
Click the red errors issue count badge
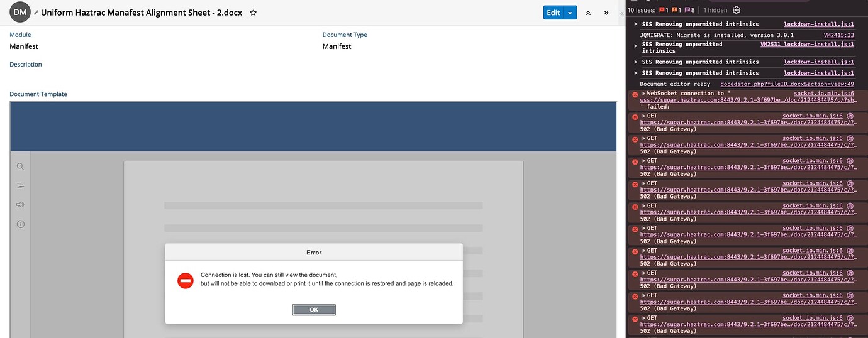[665, 10]
